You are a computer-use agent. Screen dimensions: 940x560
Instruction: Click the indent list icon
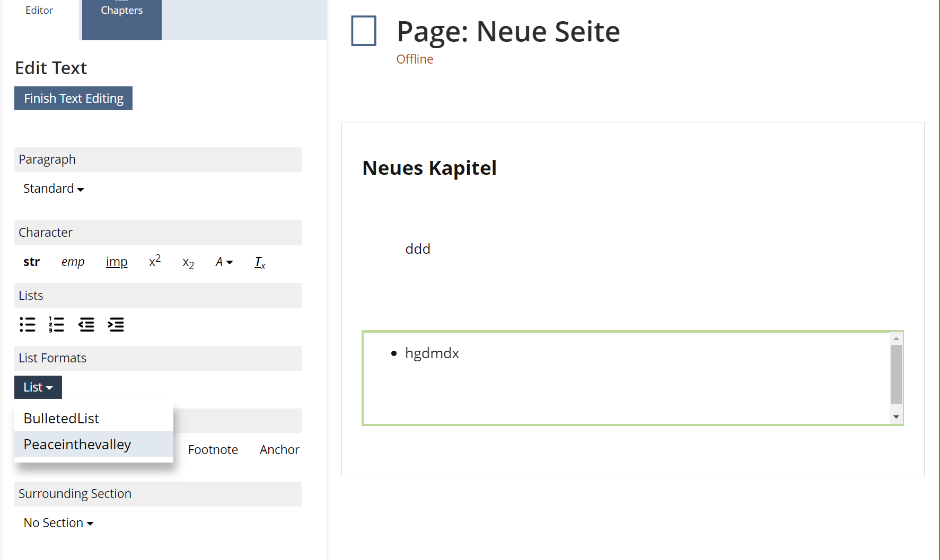(x=116, y=324)
